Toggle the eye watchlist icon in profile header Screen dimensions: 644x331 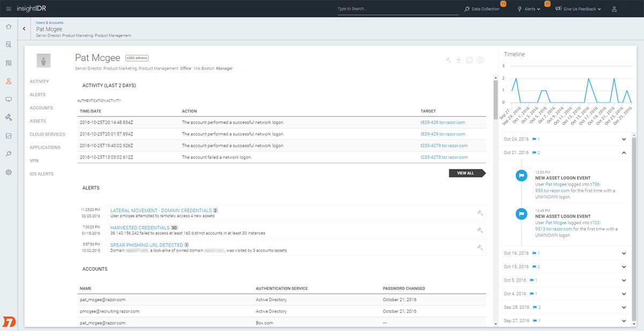pyautogui.click(x=481, y=60)
